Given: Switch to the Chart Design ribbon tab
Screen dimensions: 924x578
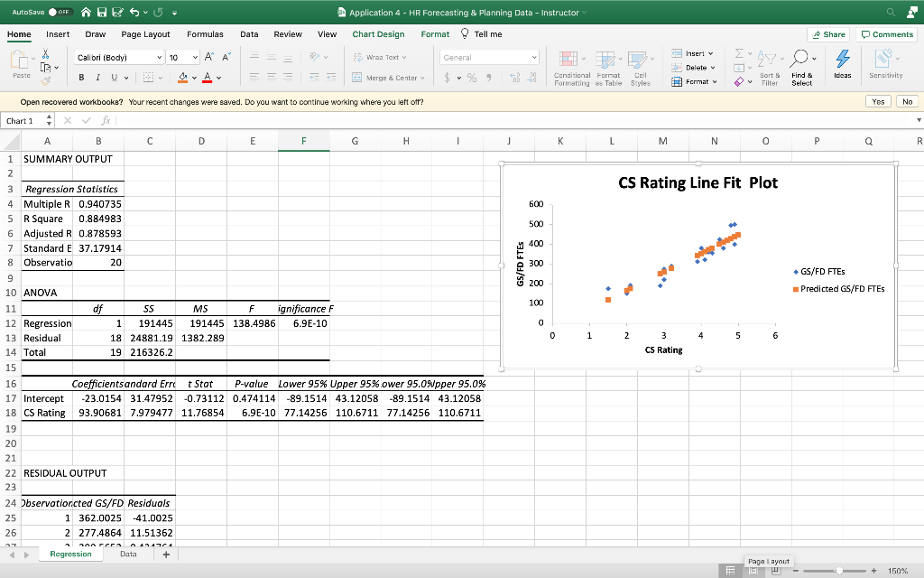Looking at the screenshot, I should pos(378,34).
